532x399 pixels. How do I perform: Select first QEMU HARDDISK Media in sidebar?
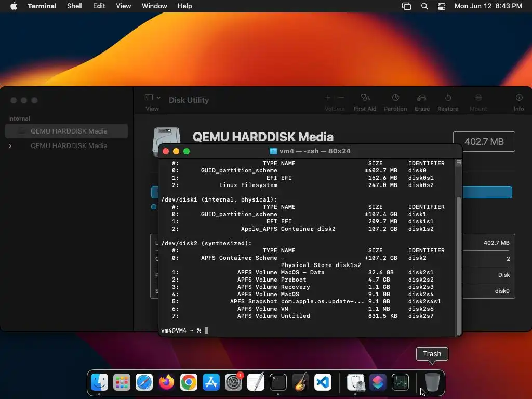66,131
